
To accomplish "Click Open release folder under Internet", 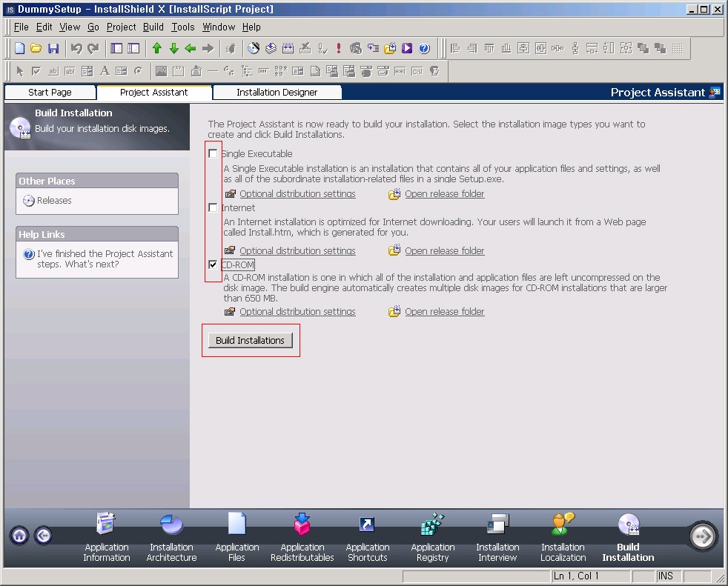I will [x=444, y=250].
